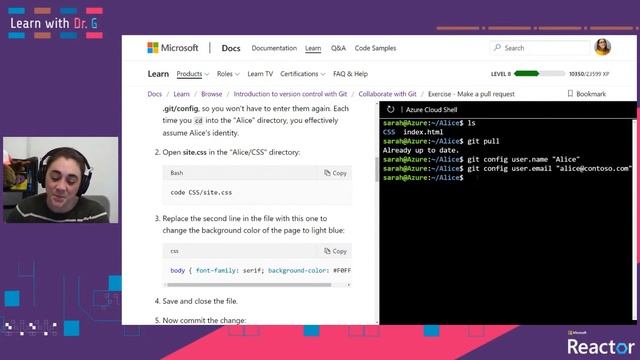The height and width of the screenshot is (360, 640).
Task: Click the '4. Save and close the file.' step
Action: click(196, 301)
